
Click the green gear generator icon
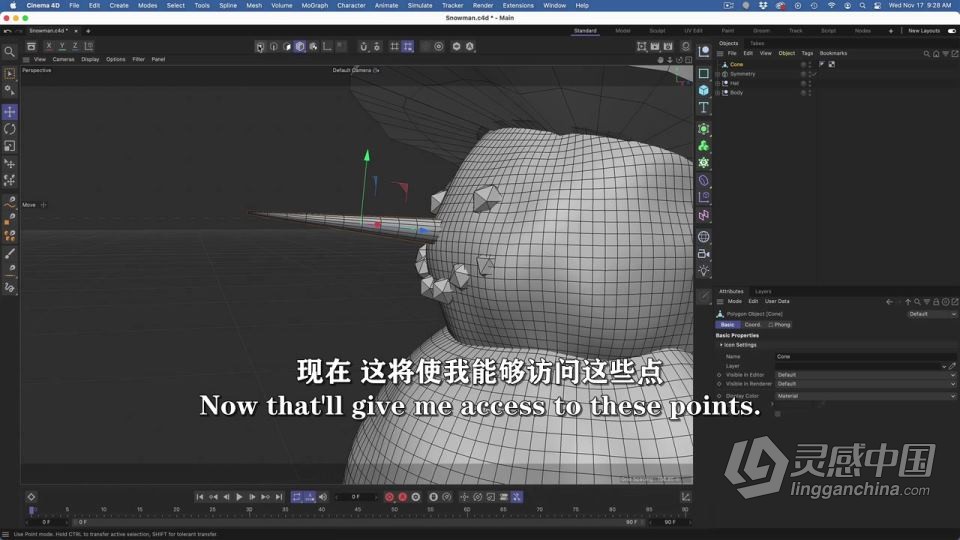point(703,163)
